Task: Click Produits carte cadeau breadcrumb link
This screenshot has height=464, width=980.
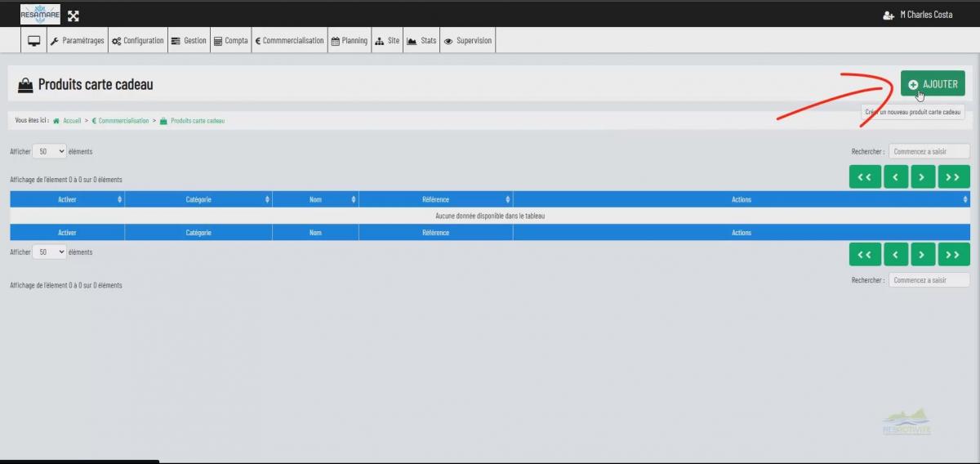Action: click(198, 121)
